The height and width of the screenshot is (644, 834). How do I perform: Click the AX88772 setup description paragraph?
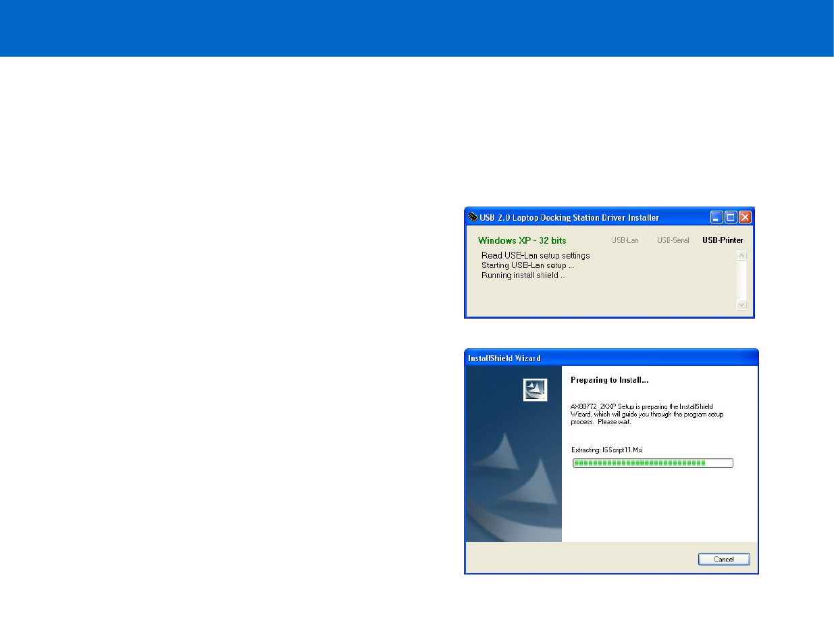[x=647, y=414]
